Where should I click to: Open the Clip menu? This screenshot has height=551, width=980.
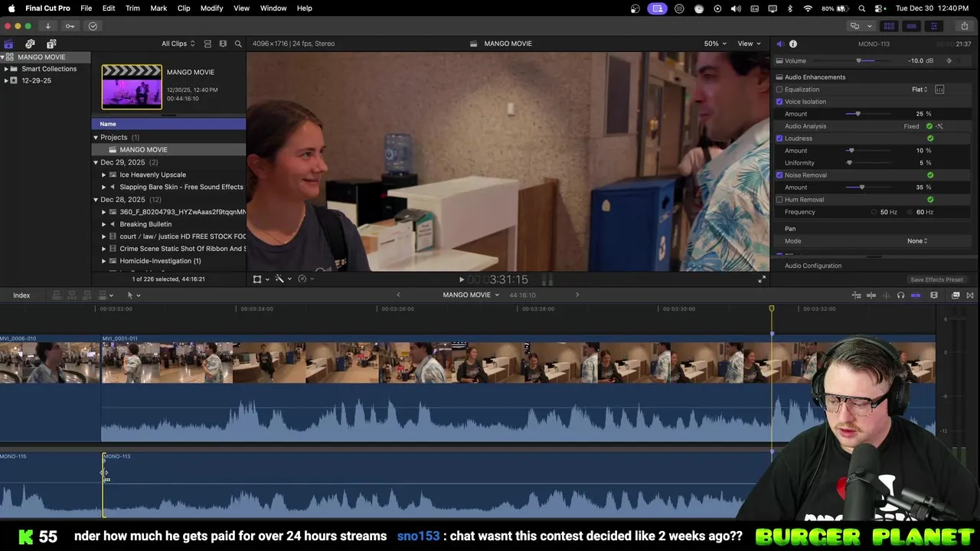pyautogui.click(x=184, y=8)
